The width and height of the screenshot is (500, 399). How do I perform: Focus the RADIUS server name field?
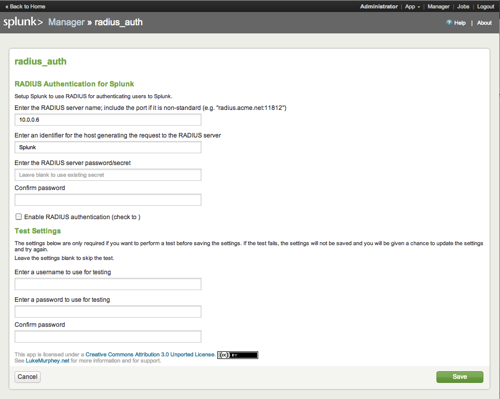point(108,120)
